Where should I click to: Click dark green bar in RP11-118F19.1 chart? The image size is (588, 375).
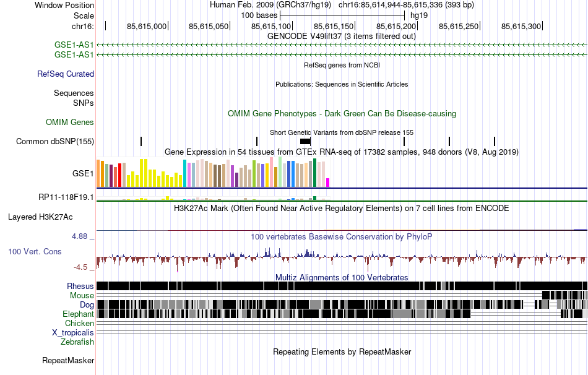click(314, 198)
